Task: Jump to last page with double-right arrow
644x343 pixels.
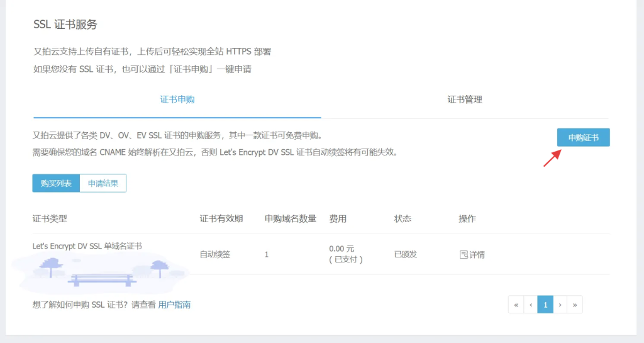Action: [x=575, y=305]
